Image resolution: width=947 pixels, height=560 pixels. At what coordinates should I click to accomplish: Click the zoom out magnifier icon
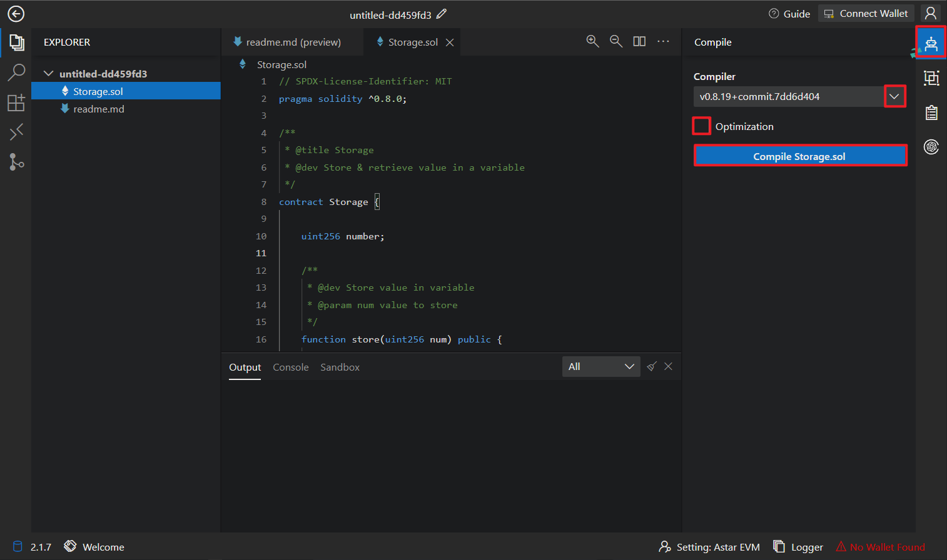coord(616,41)
